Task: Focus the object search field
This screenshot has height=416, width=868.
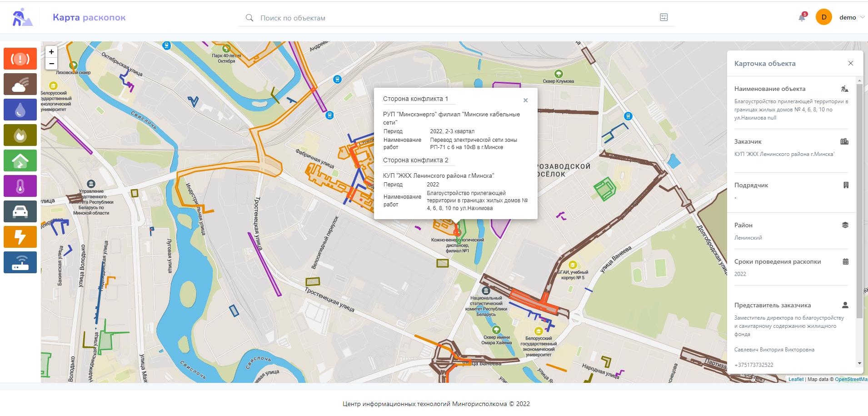Action: pyautogui.click(x=457, y=18)
